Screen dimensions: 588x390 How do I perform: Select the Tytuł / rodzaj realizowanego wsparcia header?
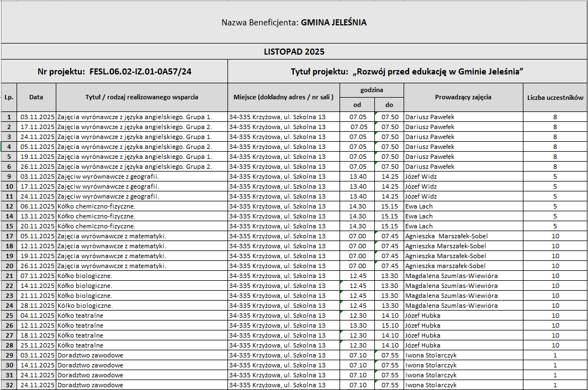pos(141,97)
